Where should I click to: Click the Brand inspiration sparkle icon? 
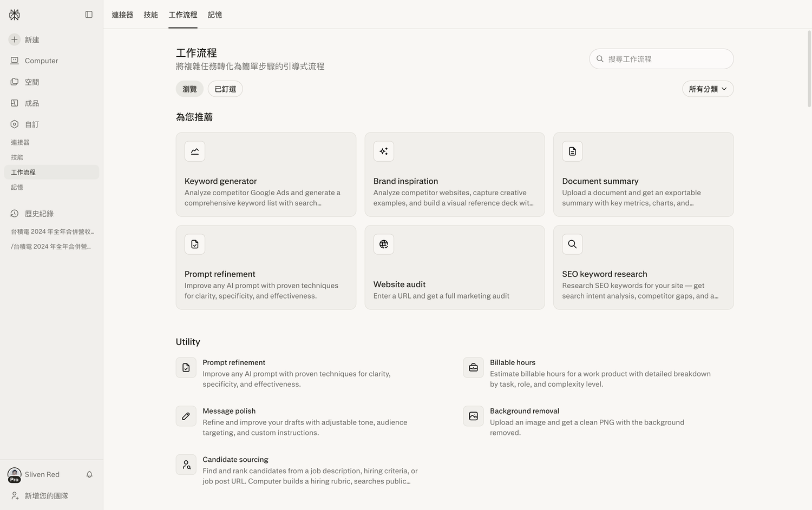pyautogui.click(x=384, y=151)
